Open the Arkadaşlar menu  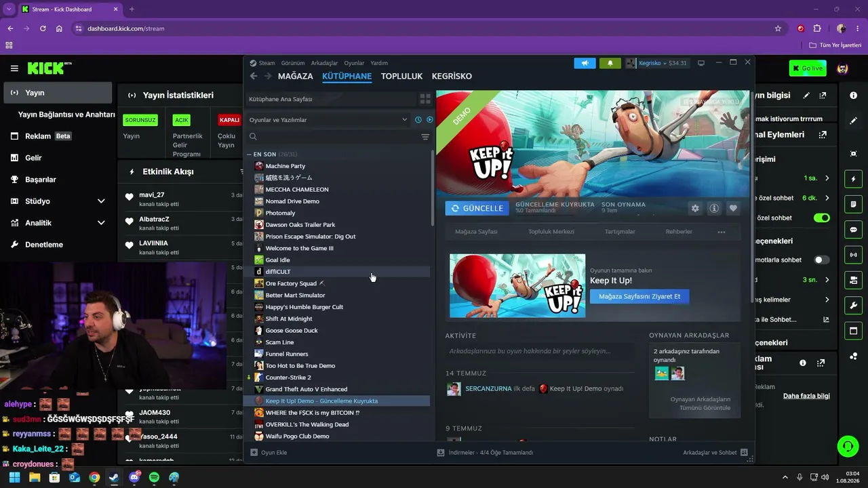[324, 63]
